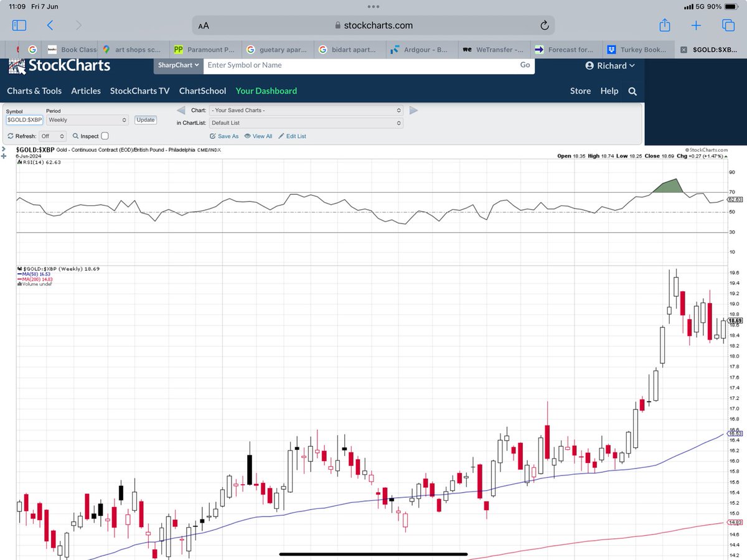Open the Refresh Off dropdown
The width and height of the screenshot is (747, 560).
click(x=52, y=136)
